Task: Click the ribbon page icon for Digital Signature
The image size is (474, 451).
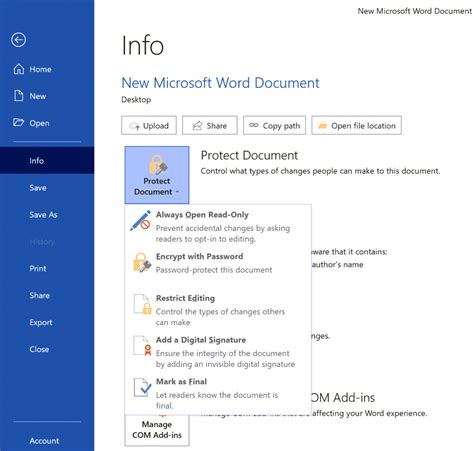Action: 142,346
